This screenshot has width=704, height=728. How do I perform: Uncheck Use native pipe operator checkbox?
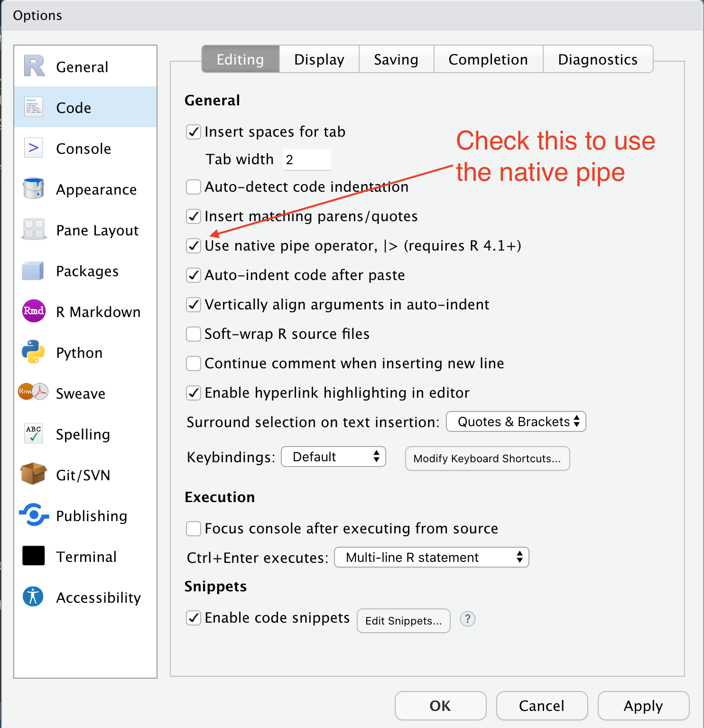[x=194, y=246]
